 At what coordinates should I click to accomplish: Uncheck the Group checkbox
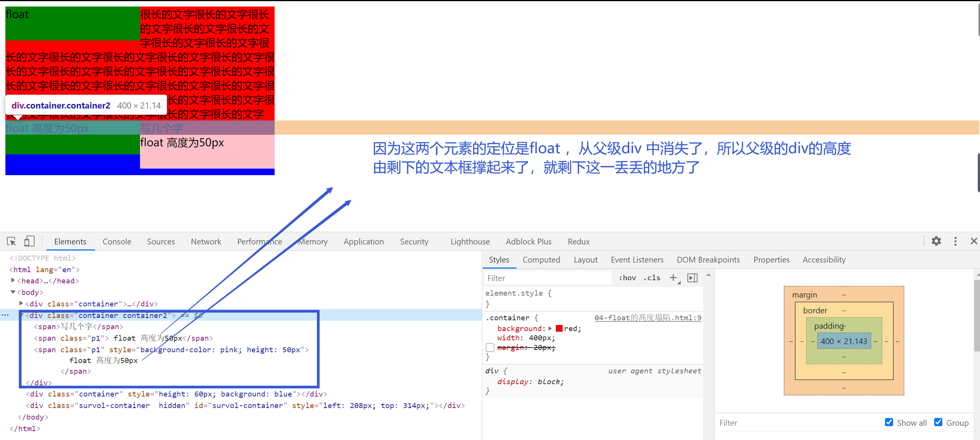tap(938, 422)
